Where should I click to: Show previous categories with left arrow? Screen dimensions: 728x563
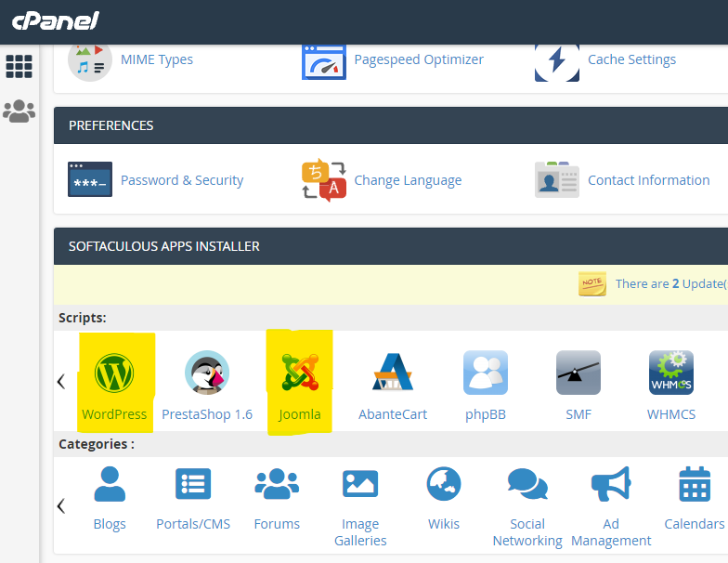pos(61,505)
